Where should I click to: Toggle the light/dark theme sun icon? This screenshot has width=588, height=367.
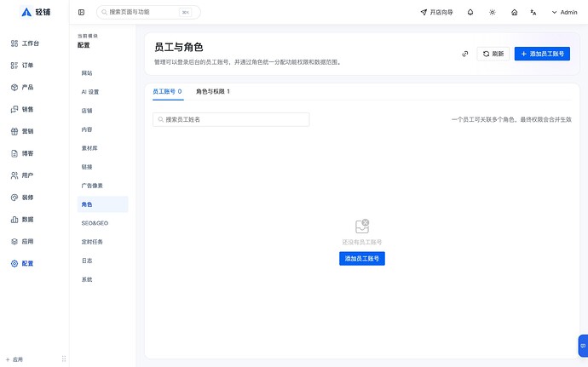click(493, 13)
